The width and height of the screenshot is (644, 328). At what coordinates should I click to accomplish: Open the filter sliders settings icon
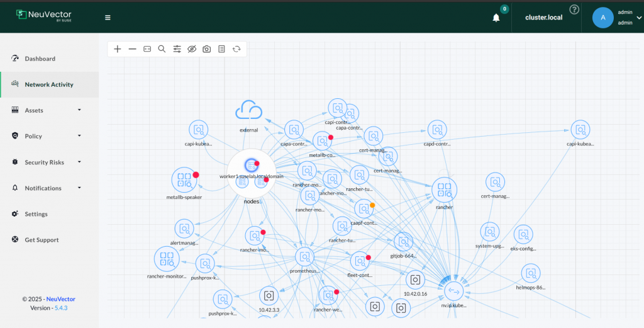point(177,49)
